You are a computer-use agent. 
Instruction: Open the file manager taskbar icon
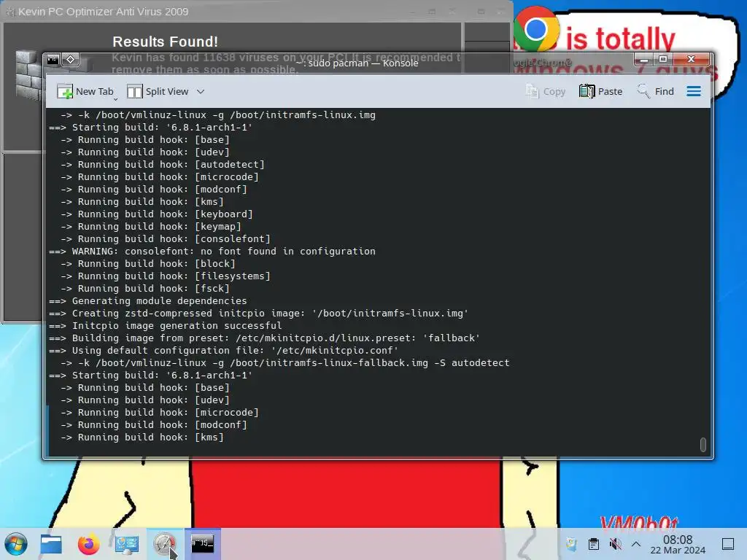click(51, 544)
